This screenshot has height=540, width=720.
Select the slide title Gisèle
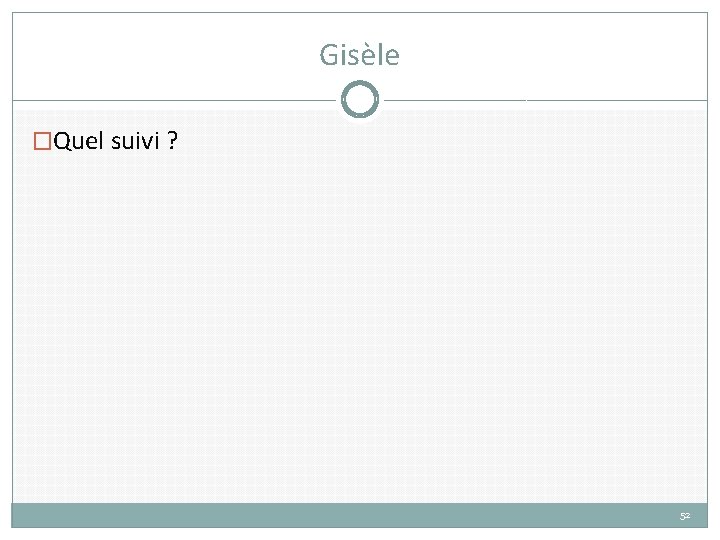pos(359,55)
